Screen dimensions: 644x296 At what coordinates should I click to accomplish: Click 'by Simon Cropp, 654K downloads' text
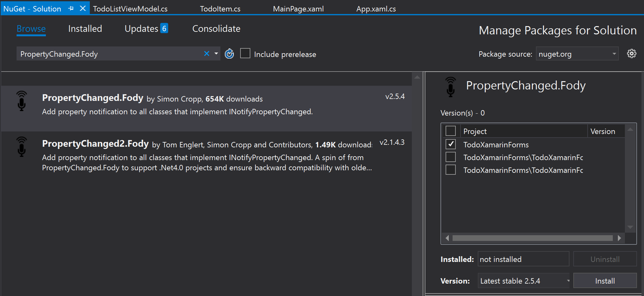click(204, 99)
